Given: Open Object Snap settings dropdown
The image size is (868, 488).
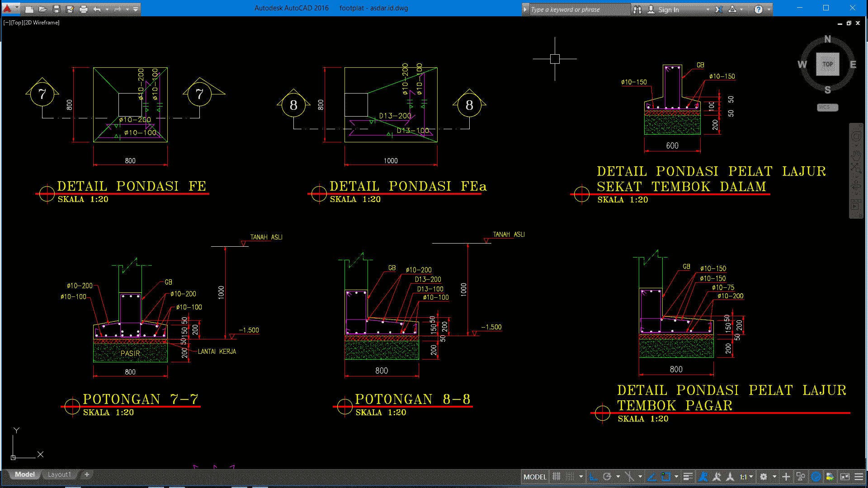Looking at the screenshot, I should [676, 477].
